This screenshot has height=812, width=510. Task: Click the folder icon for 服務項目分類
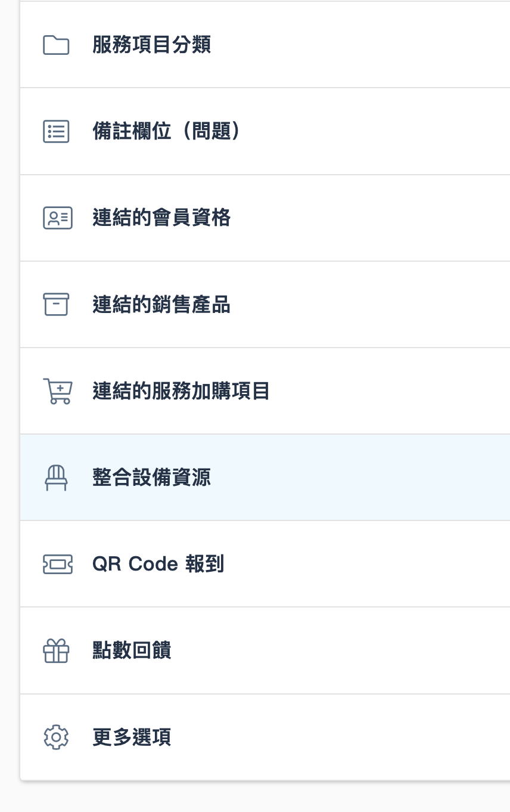point(57,45)
